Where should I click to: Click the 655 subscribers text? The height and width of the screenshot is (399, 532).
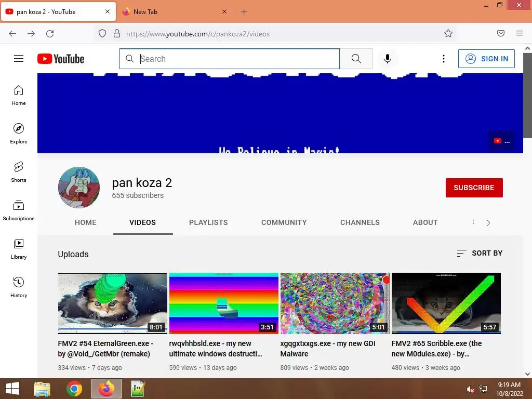pos(138,195)
